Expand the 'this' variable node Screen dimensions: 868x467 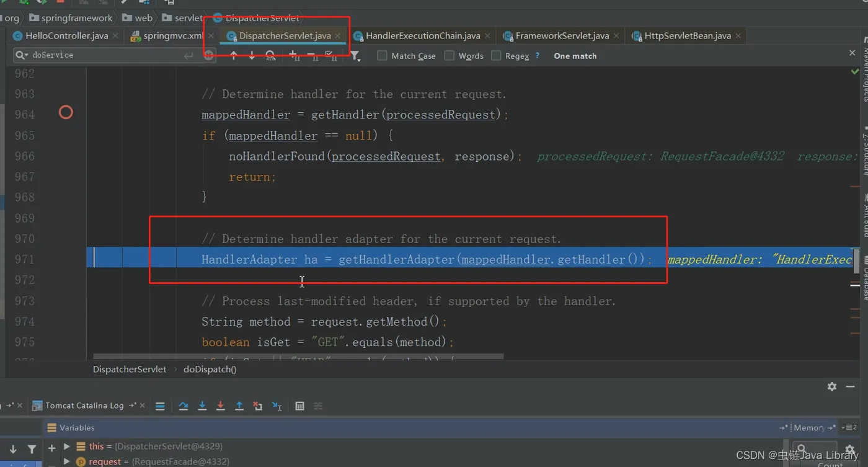tap(67, 447)
